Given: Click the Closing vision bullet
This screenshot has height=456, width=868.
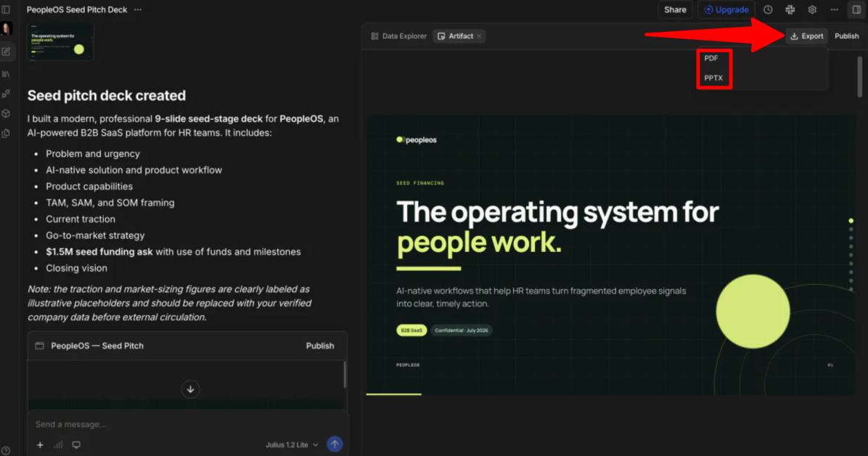Looking at the screenshot, I should pyautogui.click(x=76, y=268).
